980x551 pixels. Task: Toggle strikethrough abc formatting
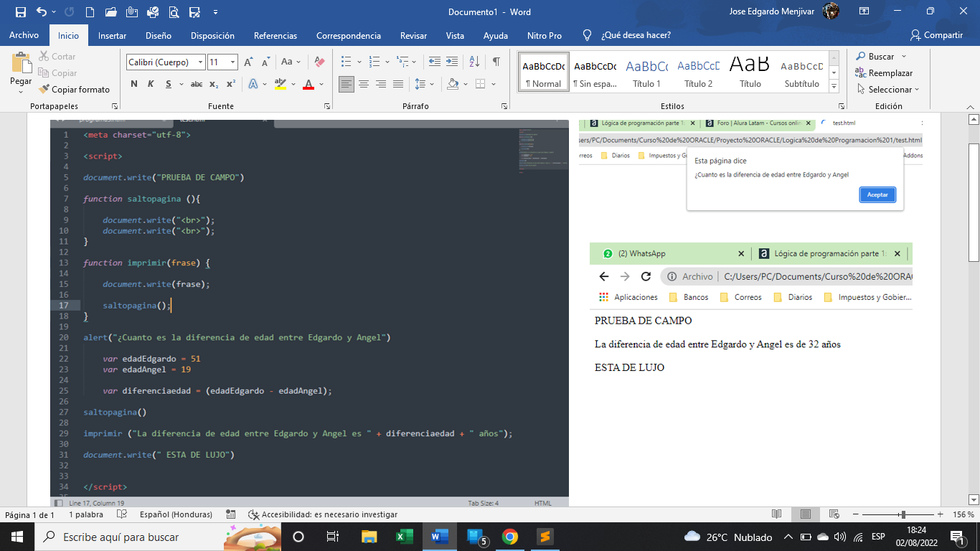coord(196,84)
